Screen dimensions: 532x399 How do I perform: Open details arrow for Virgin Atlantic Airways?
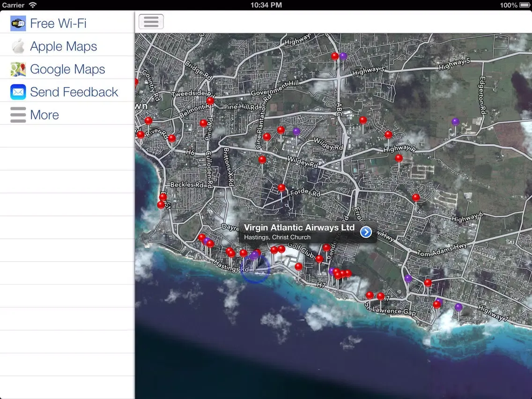coord(366,232)
